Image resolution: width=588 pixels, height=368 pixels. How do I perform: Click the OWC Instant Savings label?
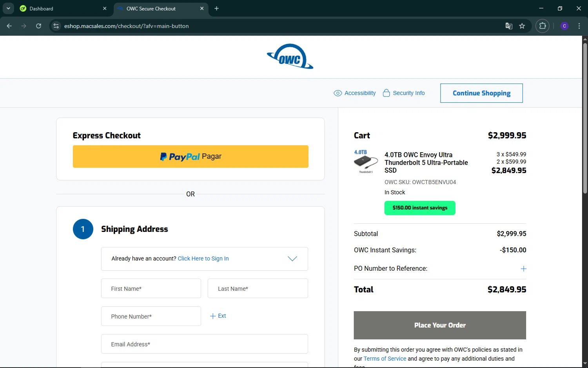pyautogui.click(x=385, y=250)
